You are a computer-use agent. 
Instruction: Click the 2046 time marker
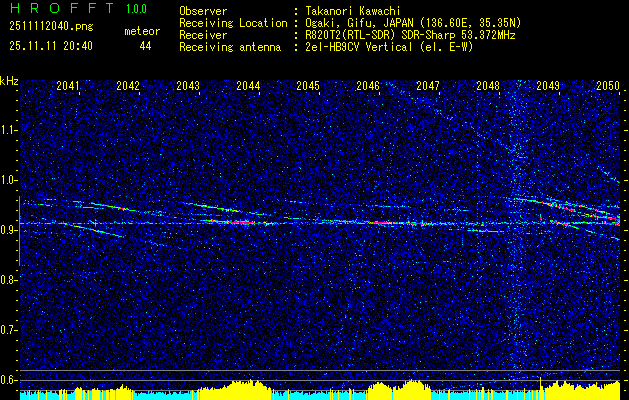tap(368, 86)
